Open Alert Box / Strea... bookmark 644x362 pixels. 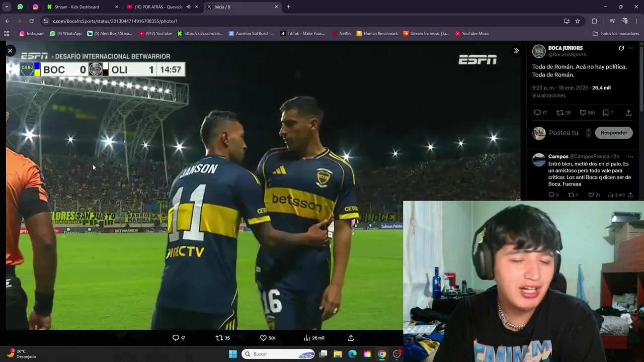(x=109, y=34)
